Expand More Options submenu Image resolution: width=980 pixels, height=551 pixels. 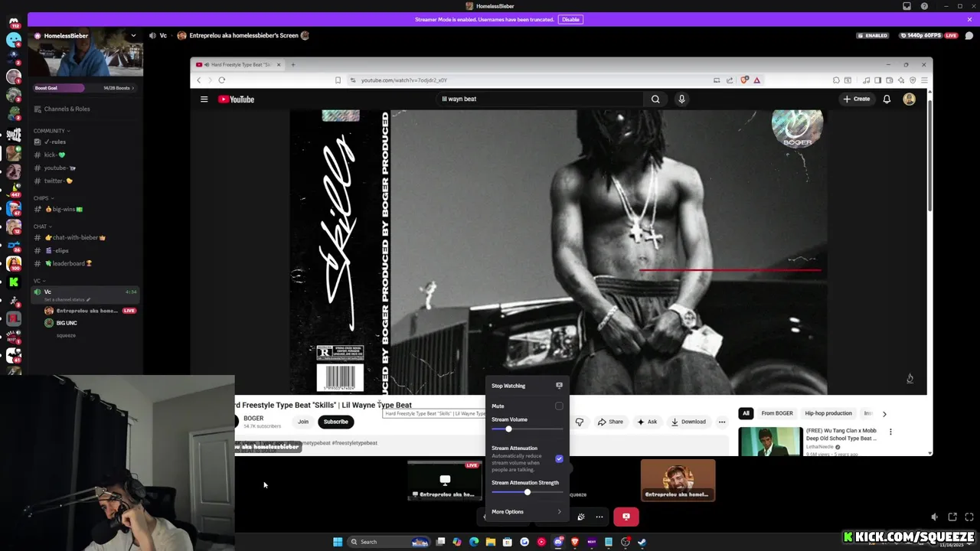(526, 512)
